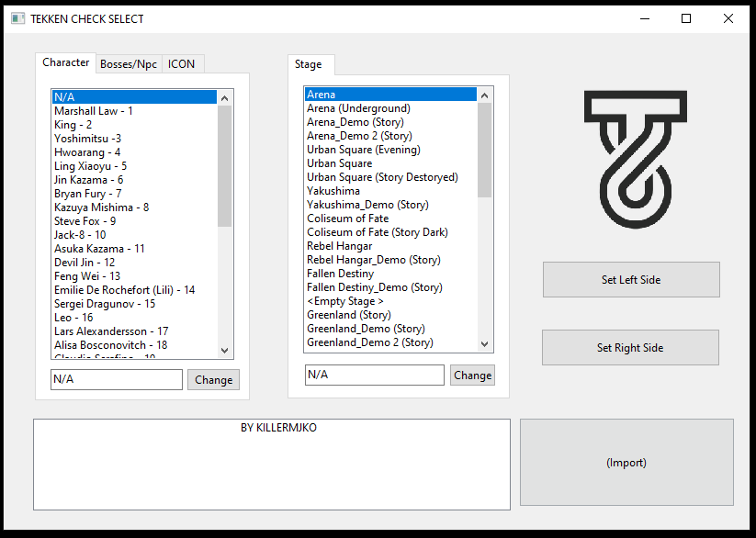Select Coliseum of Fate (Story Dark)
This screenshot has width=756, height=538.
[x=391, y=232]
